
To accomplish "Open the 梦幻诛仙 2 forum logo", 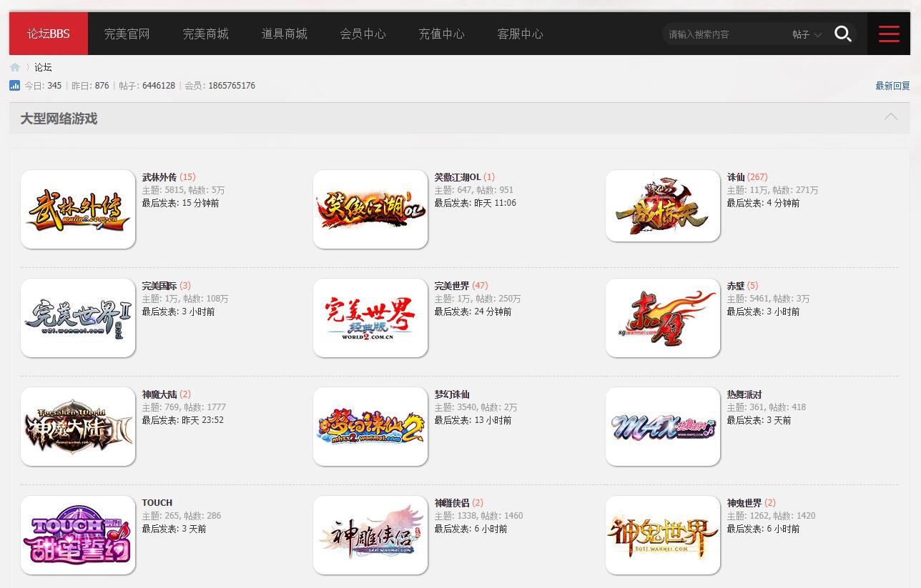I will pyautogui.click(x=370, y=427).
